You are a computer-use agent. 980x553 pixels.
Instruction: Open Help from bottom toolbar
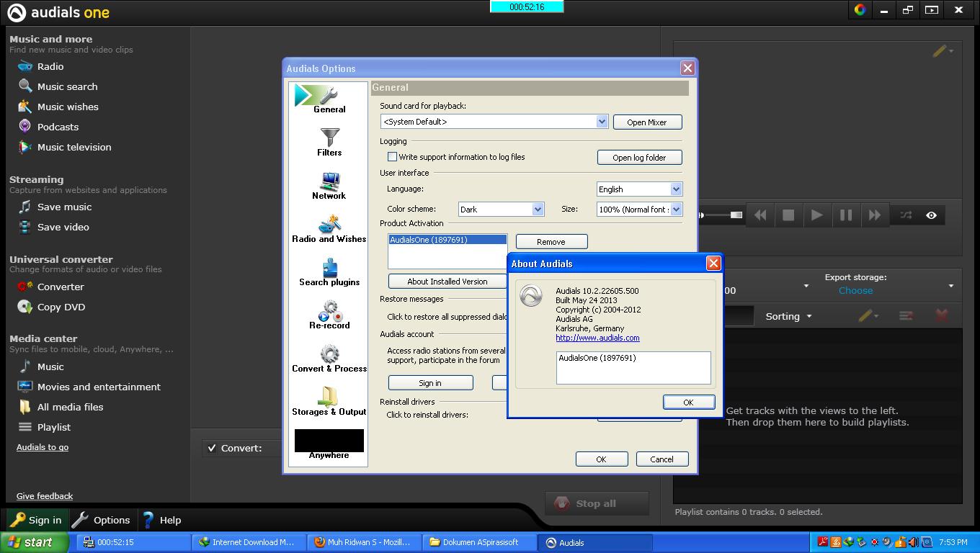point(161,520)
